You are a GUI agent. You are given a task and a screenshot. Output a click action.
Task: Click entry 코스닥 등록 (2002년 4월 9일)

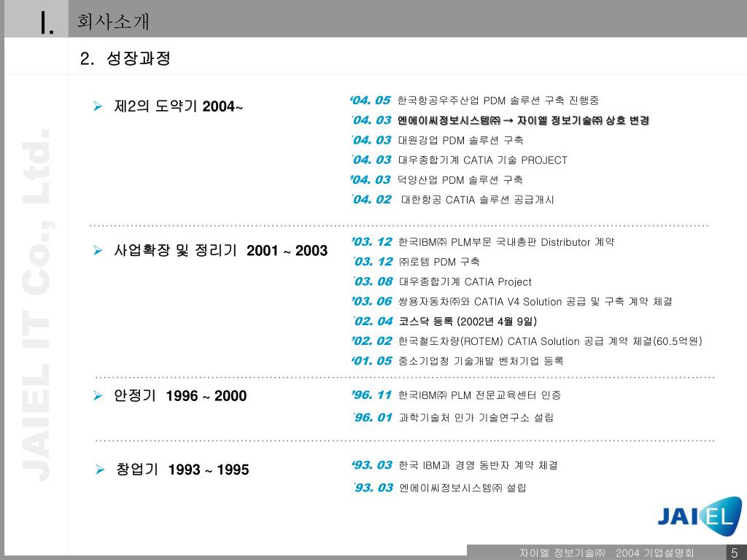point(468,322)
